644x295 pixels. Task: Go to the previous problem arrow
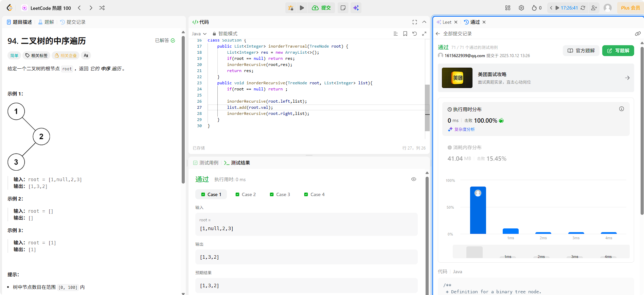click(79, 8)
